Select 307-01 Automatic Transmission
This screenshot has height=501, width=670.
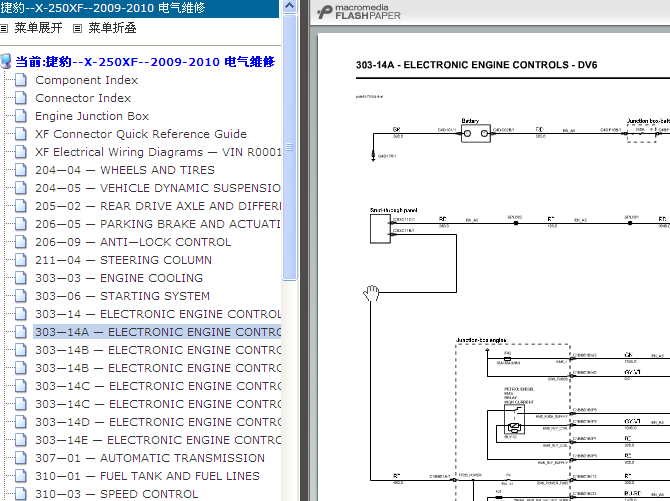(150, 458)
